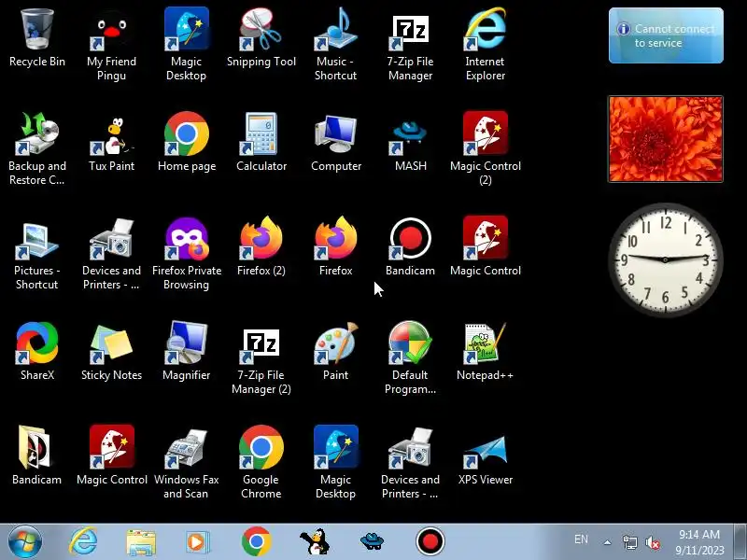747x560 pixels.
Task: Open Sticky Notes desktop shortcut
Action: pyautogui.click(x=111, y=352)
